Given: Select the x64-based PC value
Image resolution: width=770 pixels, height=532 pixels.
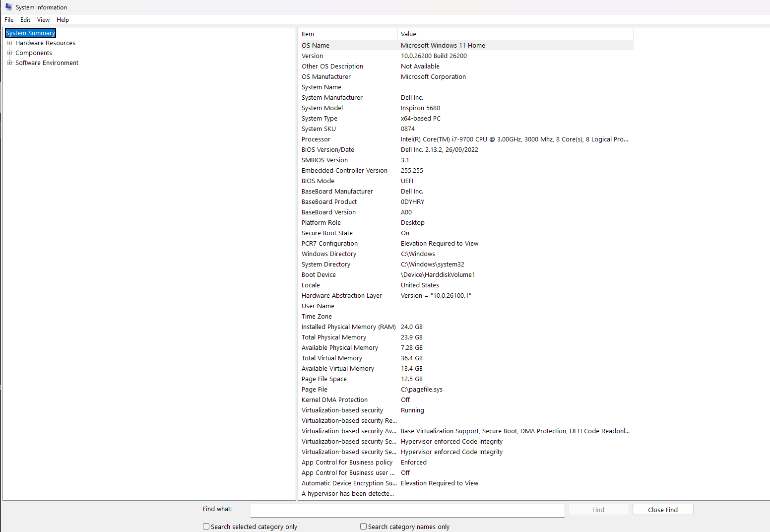Looking at the screenshot, I should coord(421,119).
